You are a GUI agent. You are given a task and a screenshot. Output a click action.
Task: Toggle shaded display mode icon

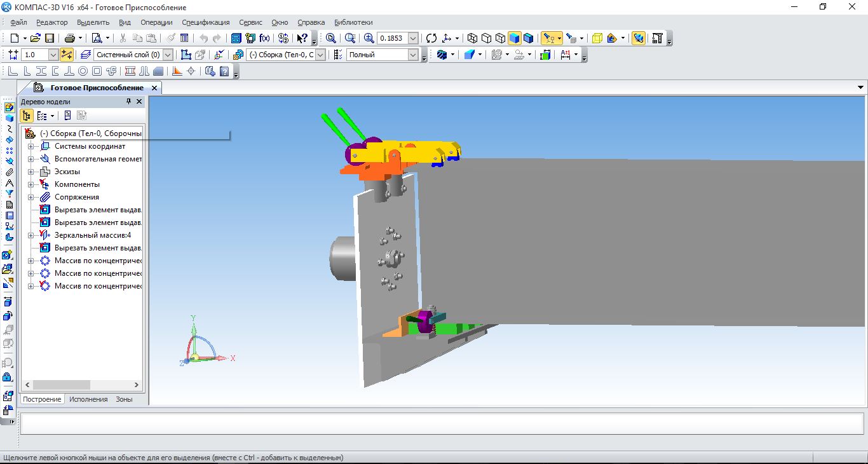coord(514,38)
